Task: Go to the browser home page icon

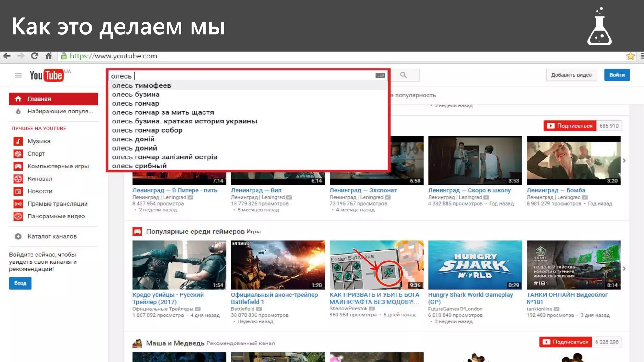Action: 48,56
